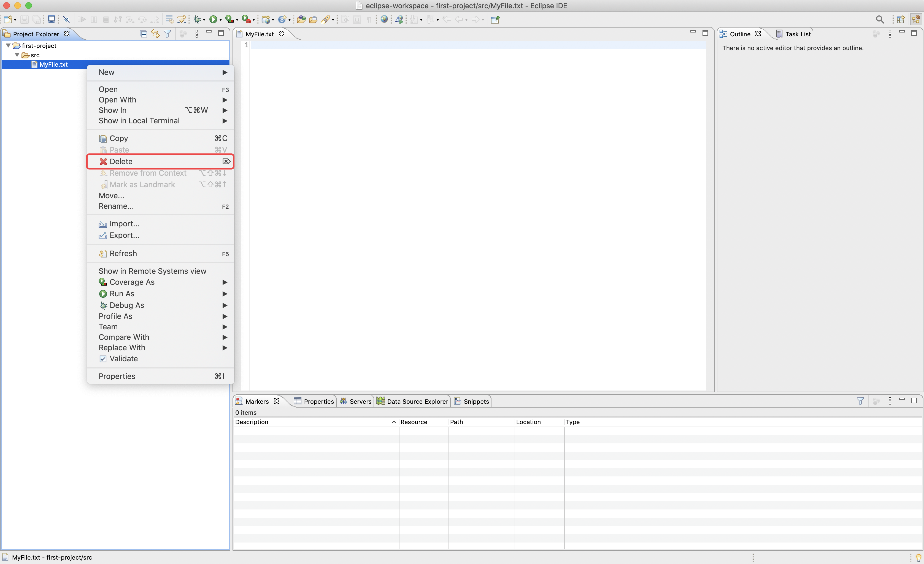Open the Debug toolbar dropdown arrow
924x564 pixels.
coord(204,20)
